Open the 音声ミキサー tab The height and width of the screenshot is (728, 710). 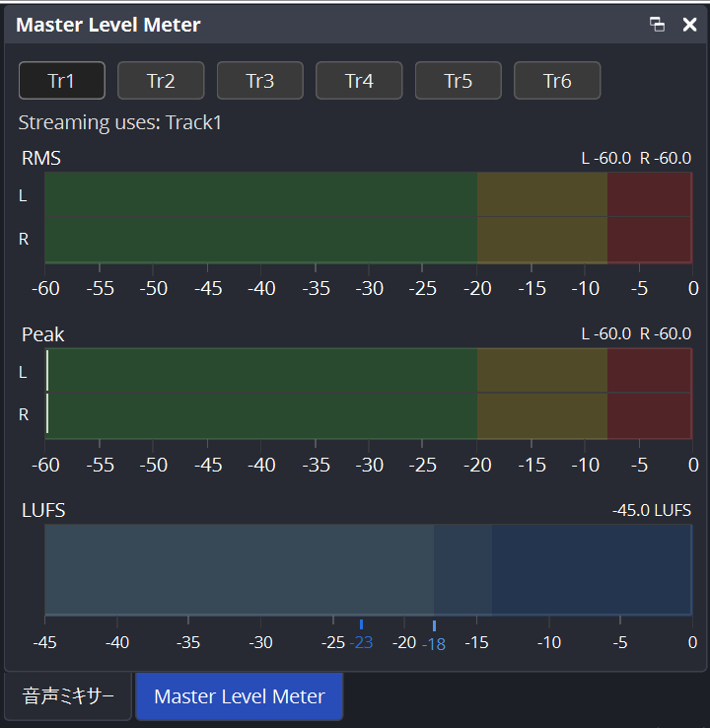click(x=68, y=696)
